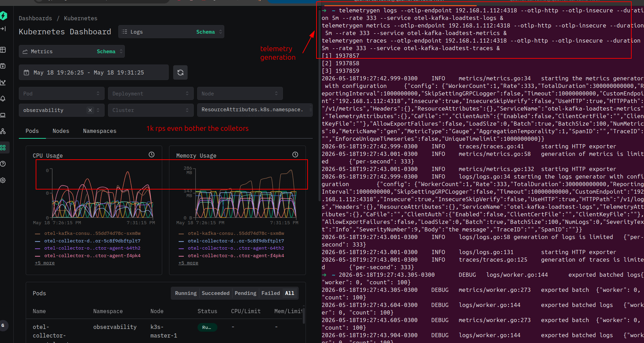Switch to the Nodes tab

tap(61, 131)
